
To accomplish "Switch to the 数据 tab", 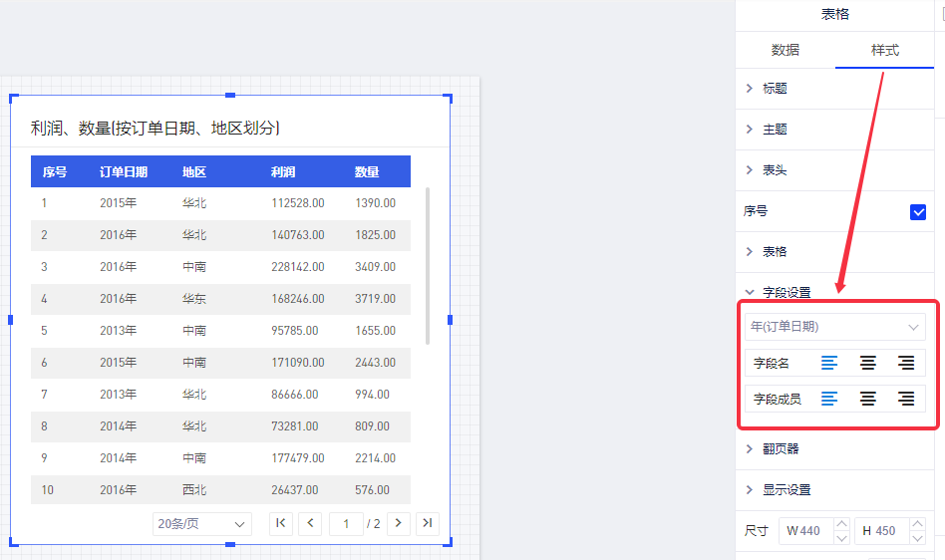I will point(785,50).
